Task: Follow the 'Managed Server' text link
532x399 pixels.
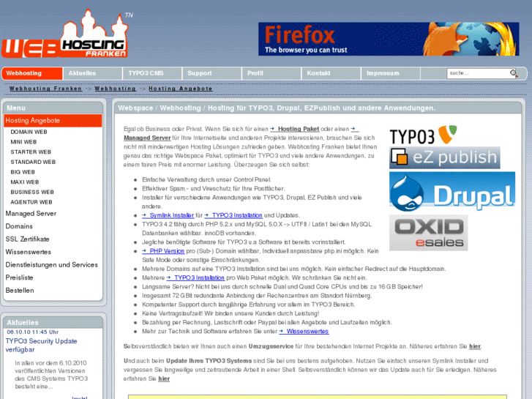Action: pyautogui.click(x=147, y=138)
